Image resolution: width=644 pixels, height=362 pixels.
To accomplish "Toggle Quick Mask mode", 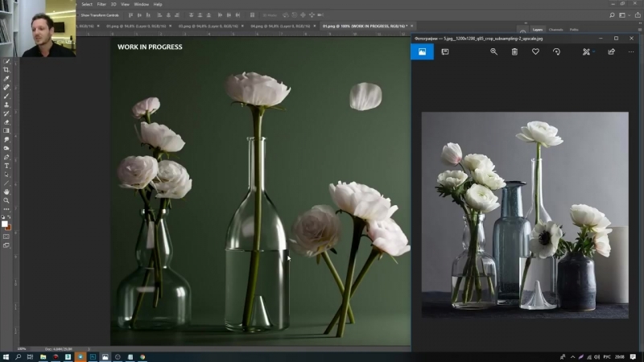I will click(6, 237).
